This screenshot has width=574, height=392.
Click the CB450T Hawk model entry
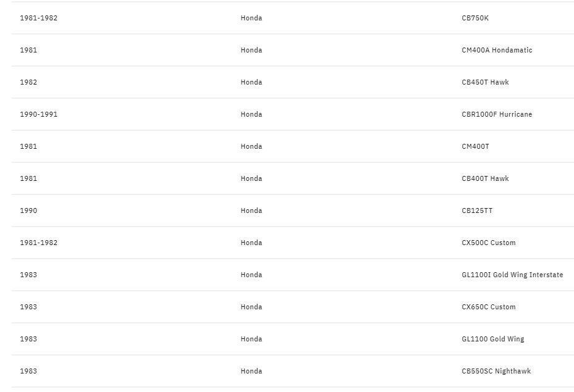pyautogui.click(x=485, y=82)
